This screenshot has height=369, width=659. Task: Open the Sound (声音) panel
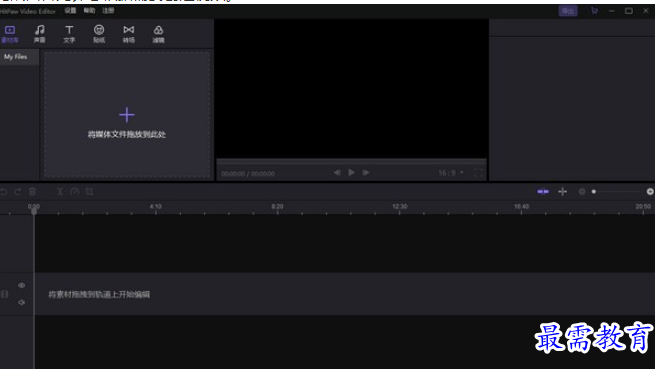coord(40,34)
